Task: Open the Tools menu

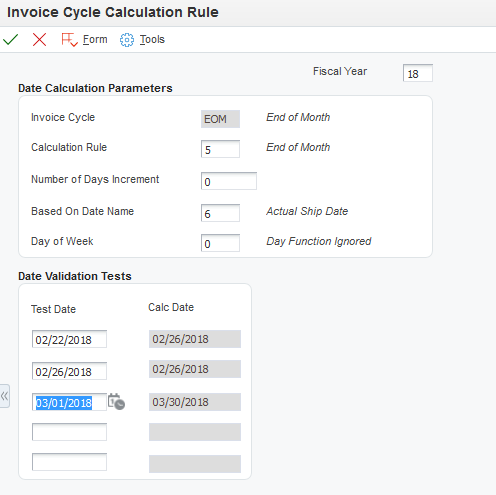Action: (x=152, y=39)
